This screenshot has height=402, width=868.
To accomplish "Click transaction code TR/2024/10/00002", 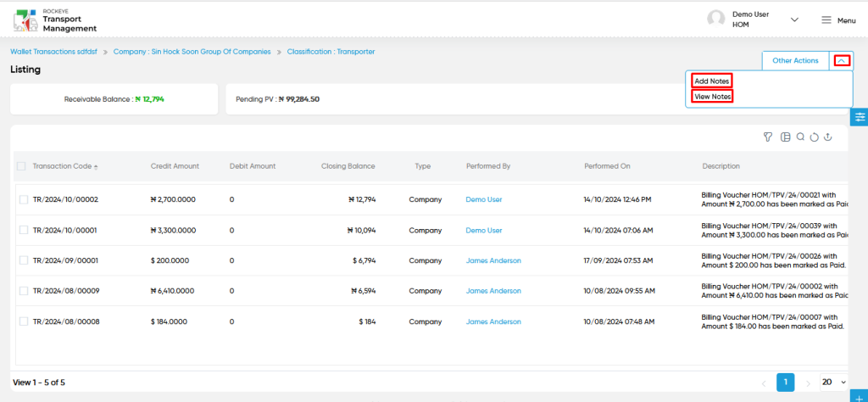I will tap(65, 199).
